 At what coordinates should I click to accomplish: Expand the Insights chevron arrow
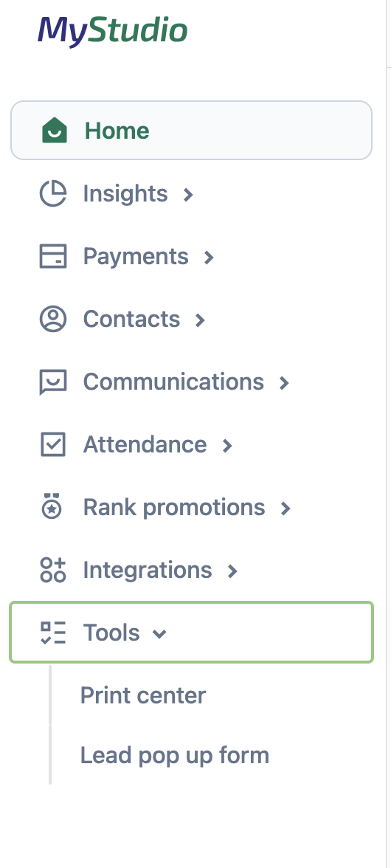click(x=188, y=194)
